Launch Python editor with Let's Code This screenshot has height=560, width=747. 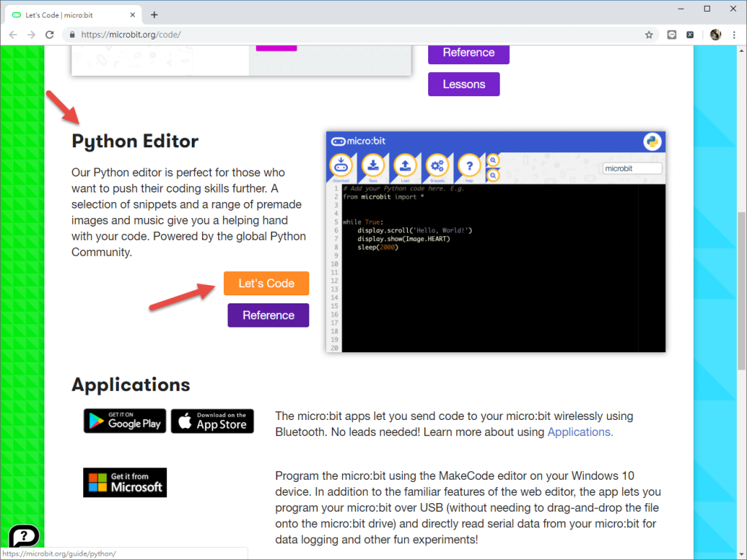(266, 284)
